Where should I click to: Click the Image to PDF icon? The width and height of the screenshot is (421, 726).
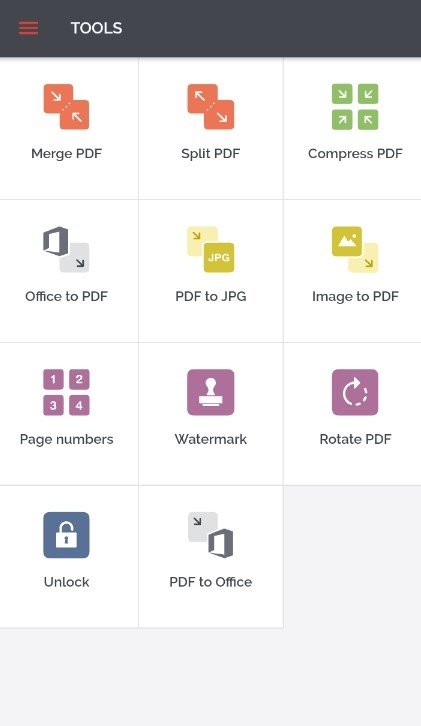tap(355, 249)
